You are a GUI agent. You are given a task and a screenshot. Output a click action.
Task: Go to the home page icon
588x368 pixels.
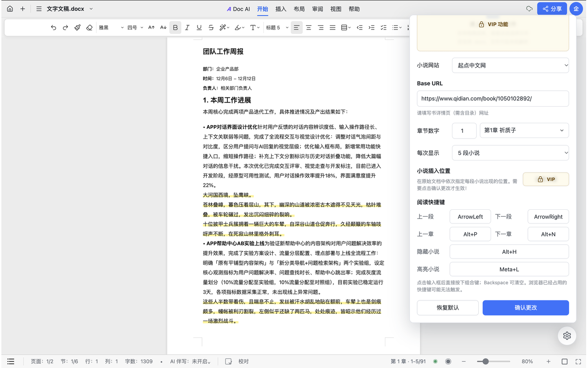tap(10, 9)
